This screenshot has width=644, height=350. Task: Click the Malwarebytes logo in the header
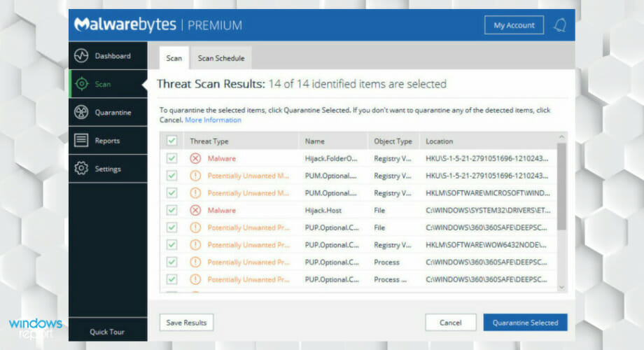tap(125, 24)
